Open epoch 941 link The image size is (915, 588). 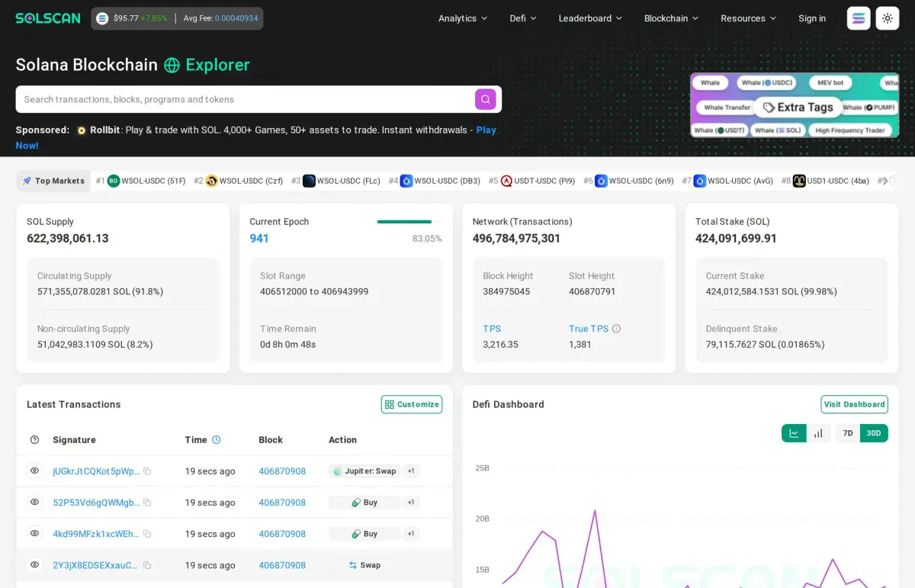click(x=259, y=239)
